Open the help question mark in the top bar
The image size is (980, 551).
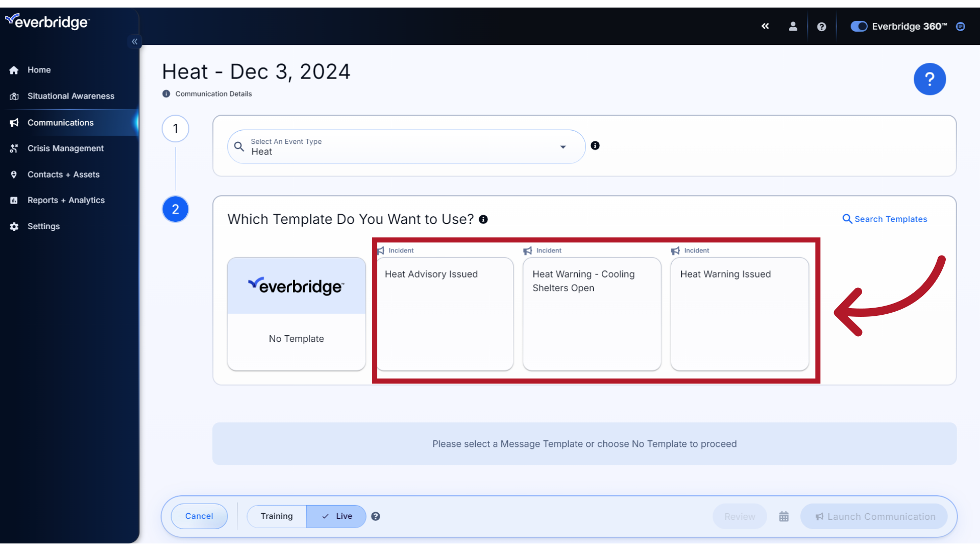coord(821,27)
